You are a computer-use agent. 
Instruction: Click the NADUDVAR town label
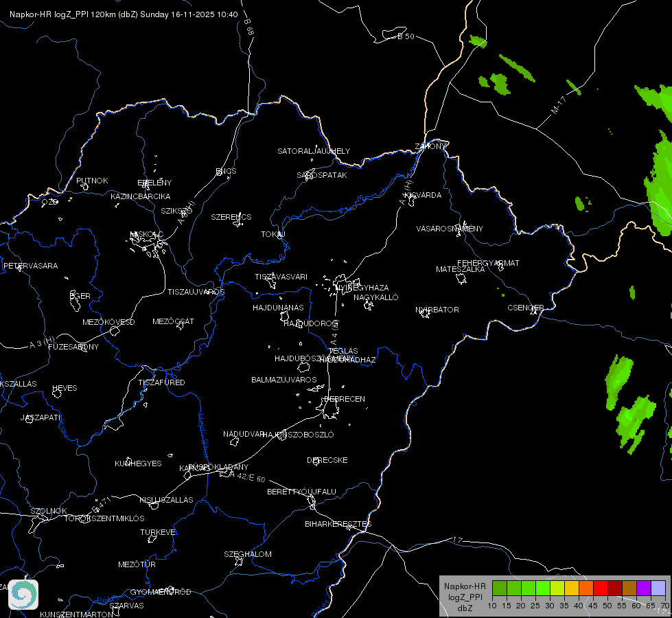pyautogui.click(x=244, y=434)
